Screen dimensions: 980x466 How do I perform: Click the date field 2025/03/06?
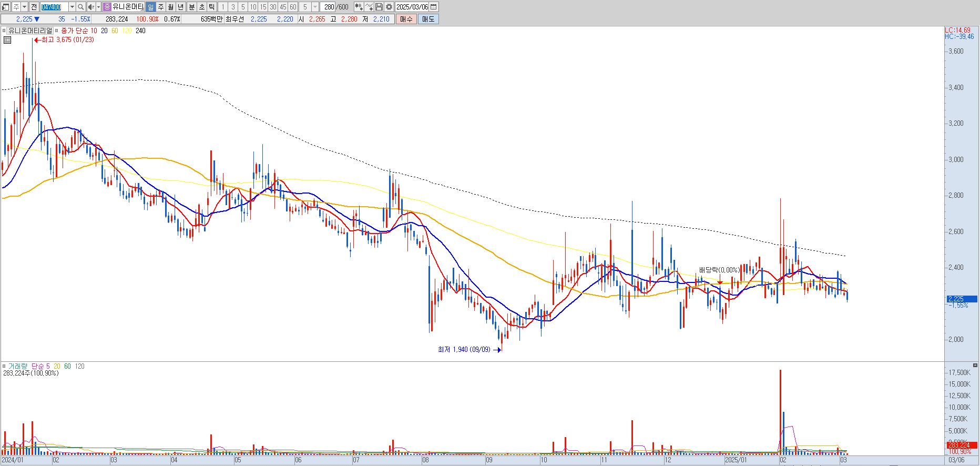tap(412, 7)
